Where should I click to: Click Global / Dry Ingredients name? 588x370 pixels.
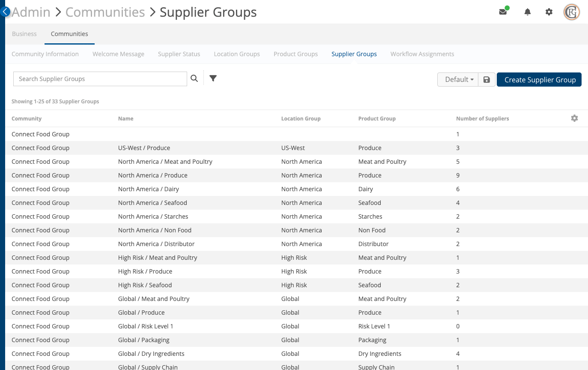coord(151,354)
